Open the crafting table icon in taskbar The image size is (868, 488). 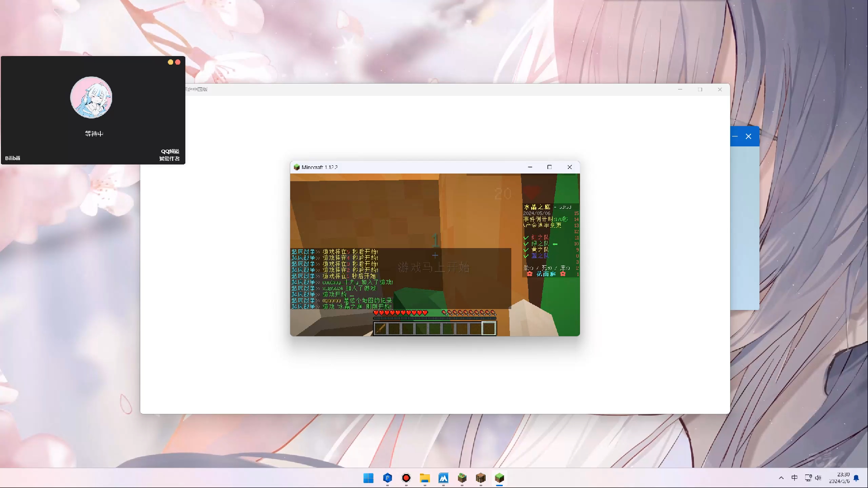click(481, 478)
